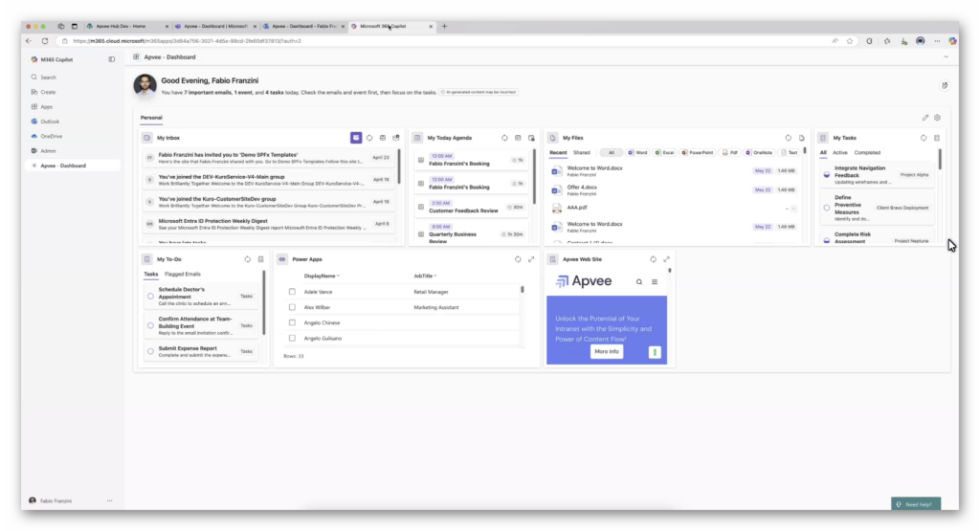The image size is (980, 531).
Task: Switch to the Shared tab in My Files
Action: (581, 152)
